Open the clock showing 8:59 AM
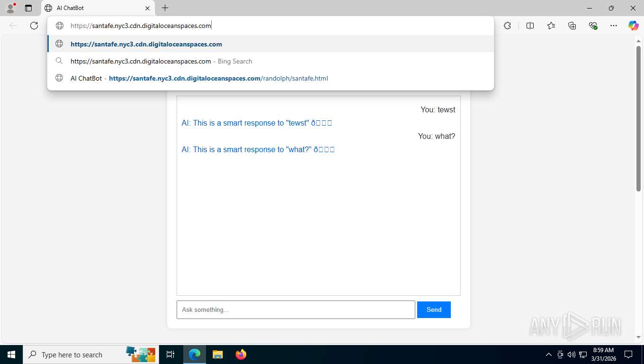644x364 pixels. 603,355
